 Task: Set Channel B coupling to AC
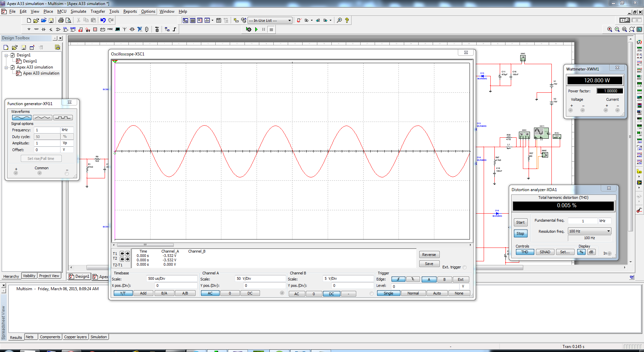pyautogui.click(x=297, y=294)
